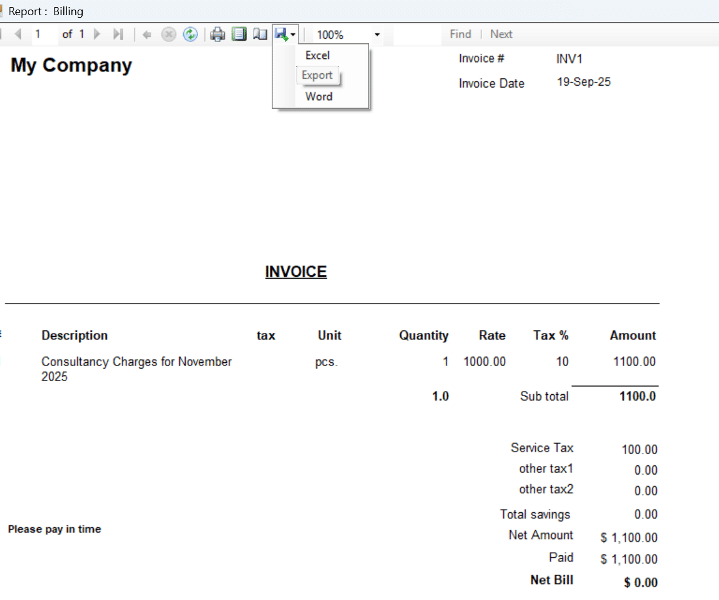This screenshot has height=600, width=719.
Task: Stop report rendering
Action: coord(168,34)
